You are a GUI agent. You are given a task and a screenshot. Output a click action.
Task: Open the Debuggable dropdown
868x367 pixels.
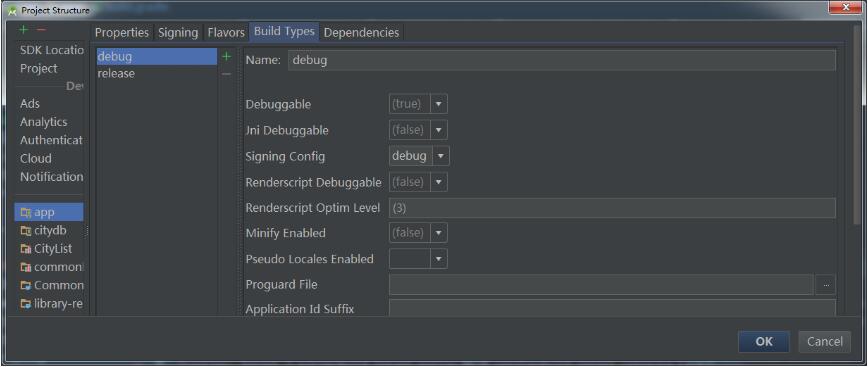[x=438, y=104]
